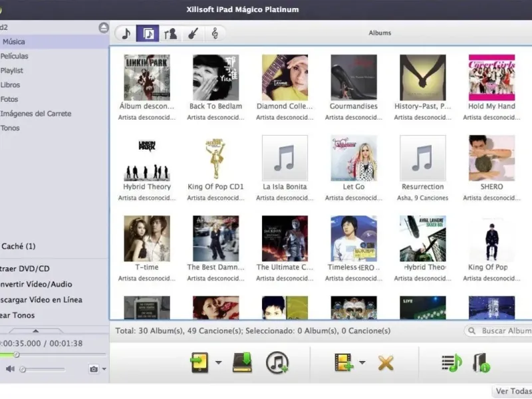Expand the copy to device dropdown arrow

[x=218, y=362]
